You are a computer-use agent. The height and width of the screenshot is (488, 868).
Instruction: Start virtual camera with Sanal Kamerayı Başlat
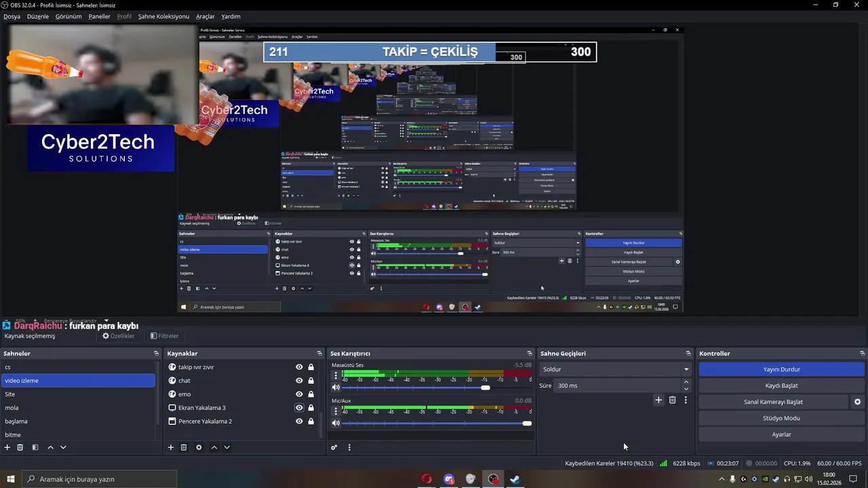click(x=773, y=402)
